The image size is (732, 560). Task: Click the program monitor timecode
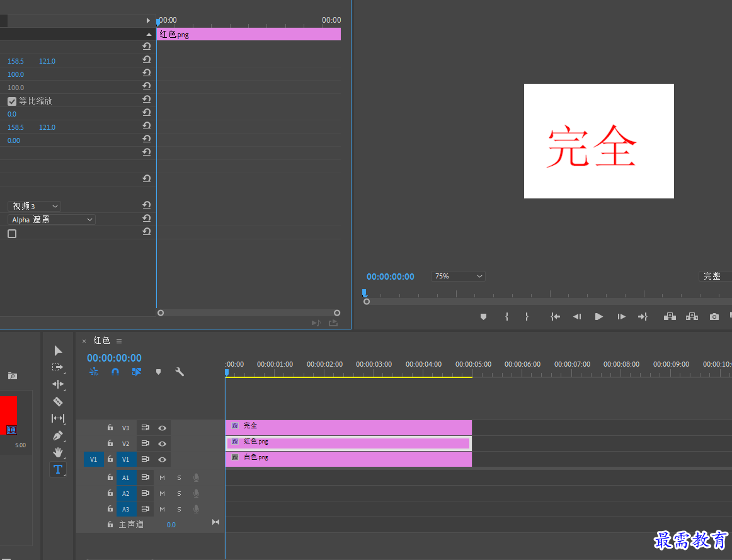tap(391, 277)
